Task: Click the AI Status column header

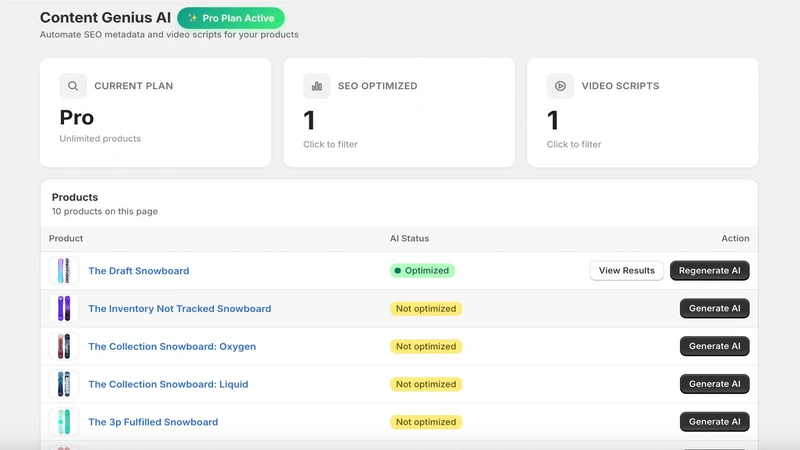Action: click(x=410, y=238)
